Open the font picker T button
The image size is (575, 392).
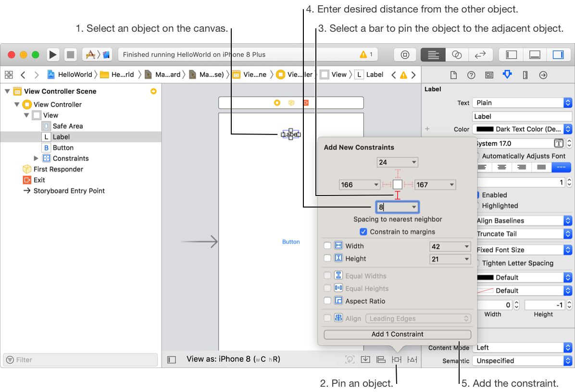click(x=559, y=143)
